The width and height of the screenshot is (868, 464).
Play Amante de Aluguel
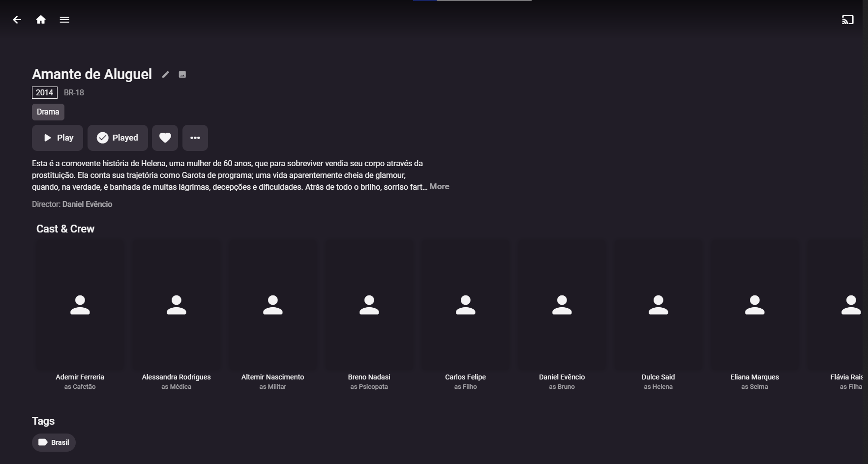pyautogui.click(x=57, y=138)
